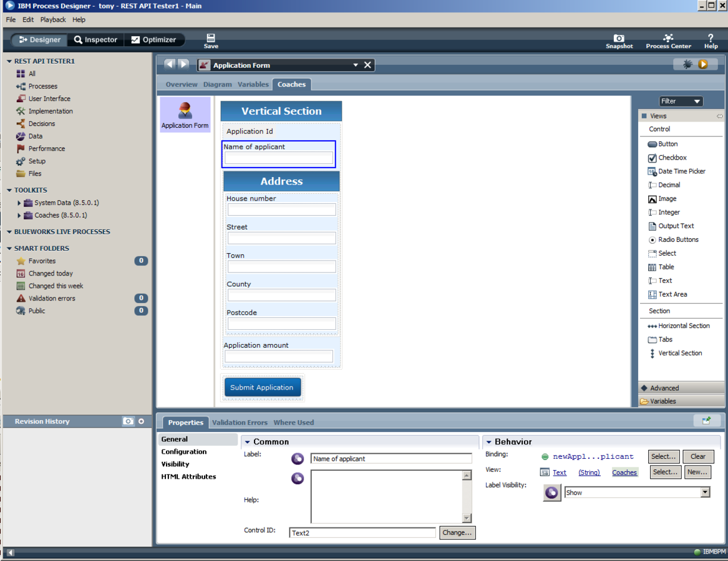The height and width of the screenshot is (561, 728).
Task: Select the Tabs section item
Action: (660, 339)
